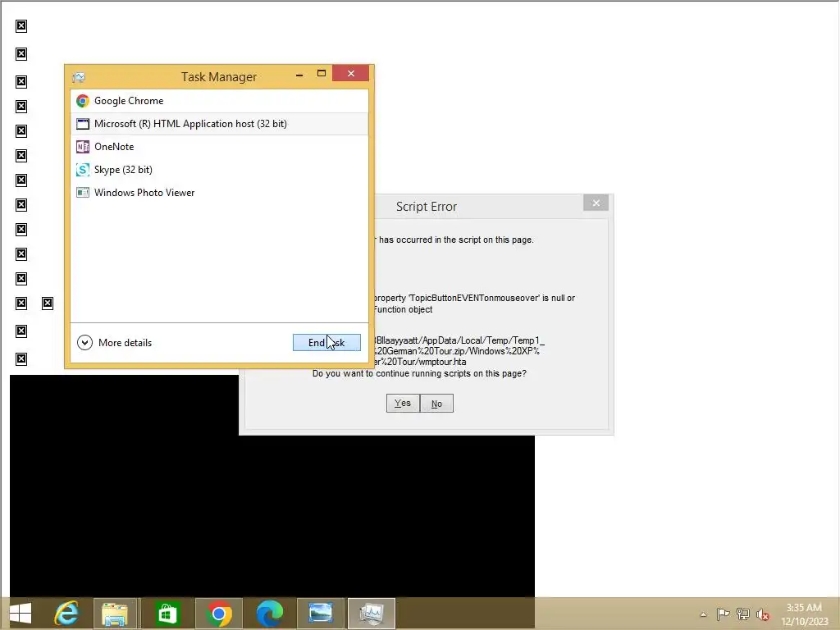Close the Task Manager window
The width and height of the screenshot is (840, 630).
click(351, 73)
